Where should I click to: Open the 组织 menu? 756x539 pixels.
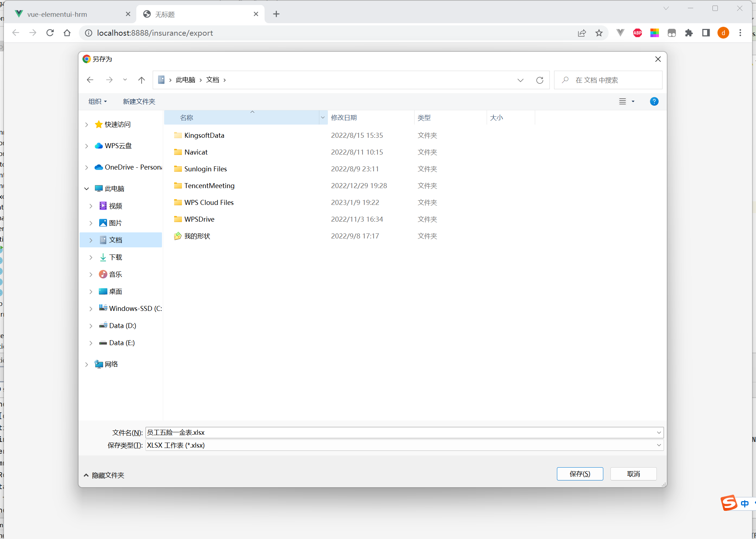pyautogui.click(x=97, y=101)
